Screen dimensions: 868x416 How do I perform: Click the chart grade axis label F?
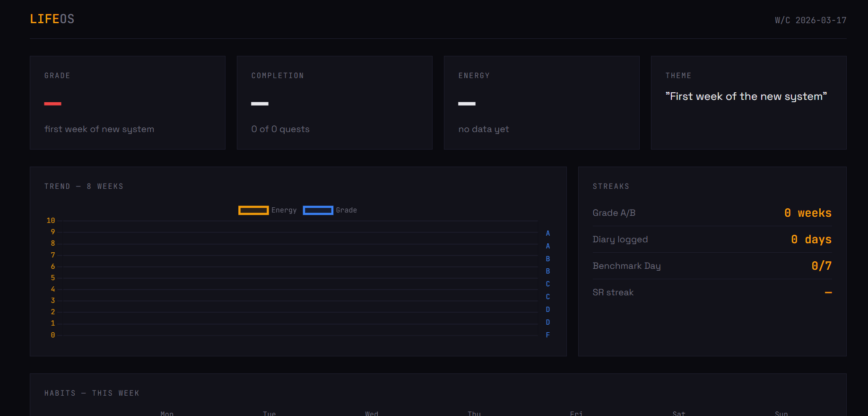click(548, 335)
